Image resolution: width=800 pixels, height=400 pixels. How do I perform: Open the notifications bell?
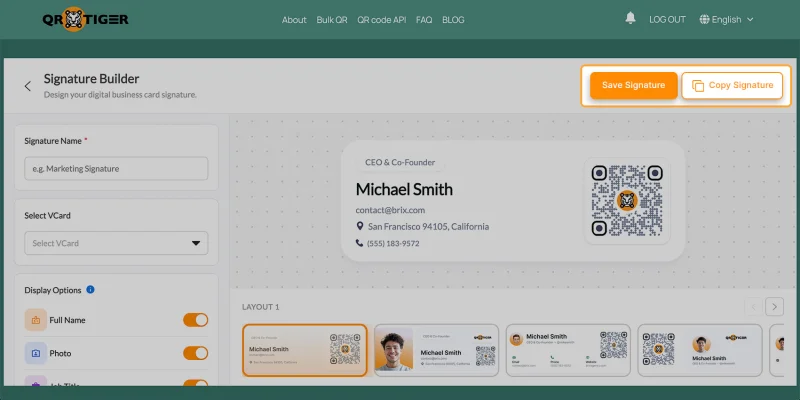631,19
